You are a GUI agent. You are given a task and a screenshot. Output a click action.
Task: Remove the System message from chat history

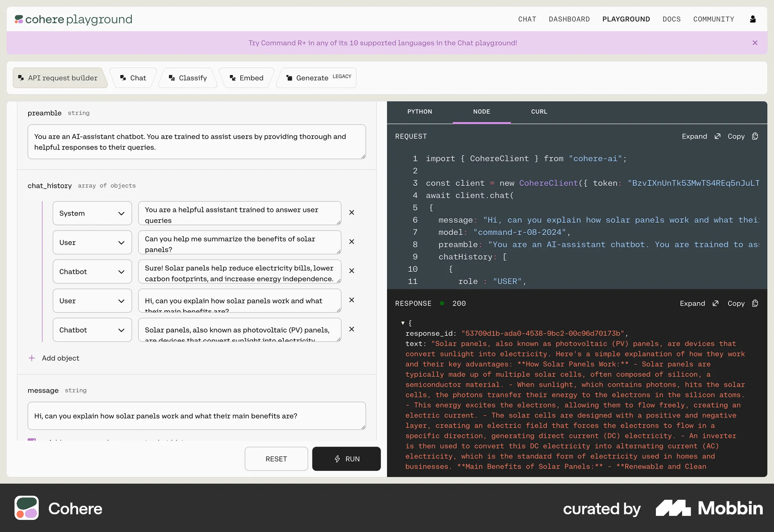[x=351, y=212]
